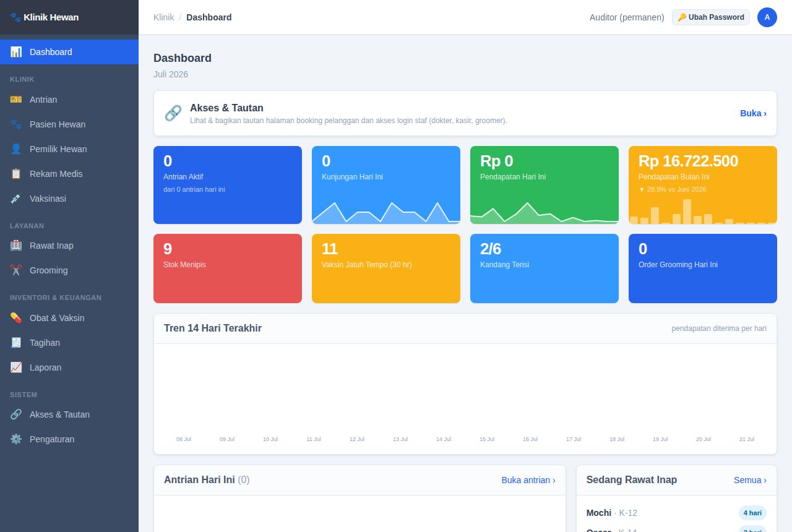Viewport: 792px width, 532px height.
Task: Open the Antrian Aktif stat card
Action: point(228,185)
